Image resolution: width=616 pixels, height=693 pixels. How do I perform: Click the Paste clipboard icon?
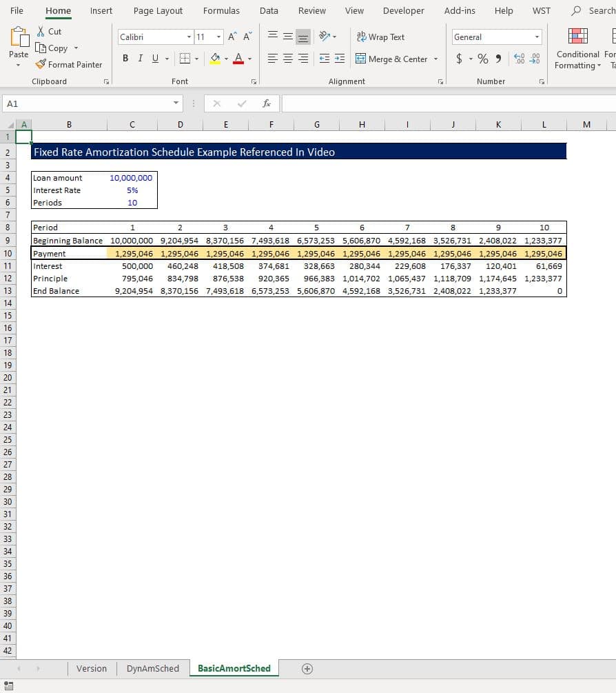point(19,37)
